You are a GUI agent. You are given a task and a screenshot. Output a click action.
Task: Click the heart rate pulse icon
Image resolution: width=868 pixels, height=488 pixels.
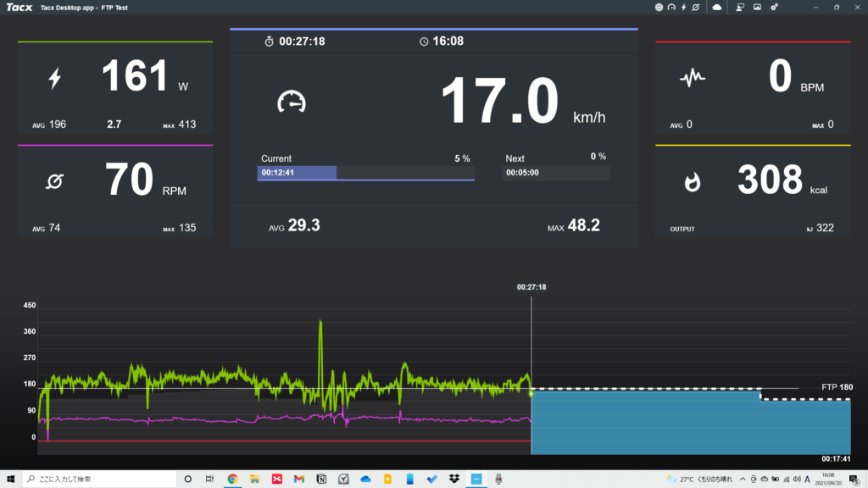(x=693, y=80)
